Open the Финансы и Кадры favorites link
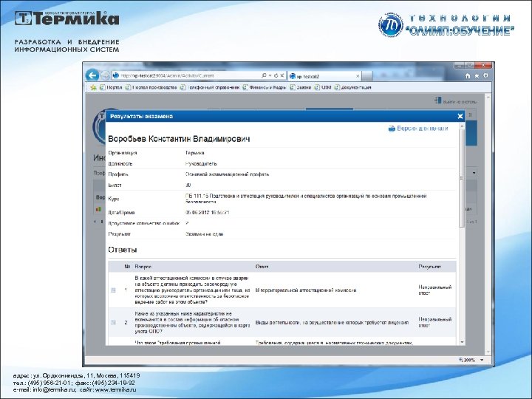 [x=265, y=87]
